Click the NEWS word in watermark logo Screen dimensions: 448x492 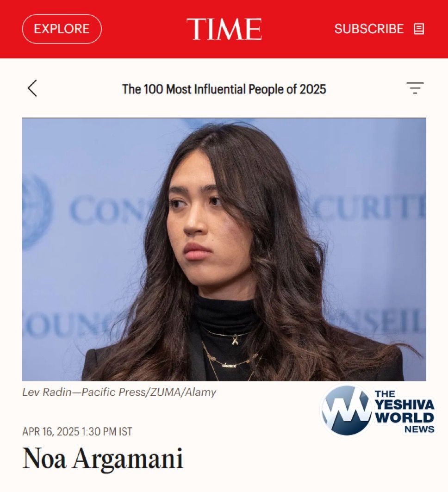coord(419,429)
